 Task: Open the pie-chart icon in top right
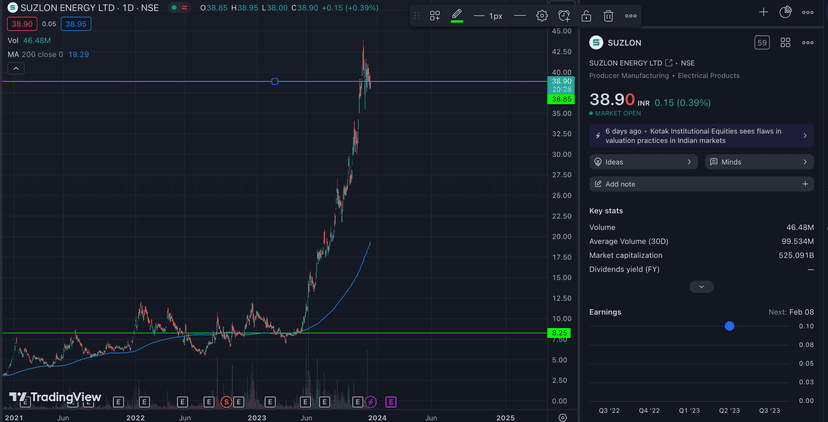tap(786, 12)
